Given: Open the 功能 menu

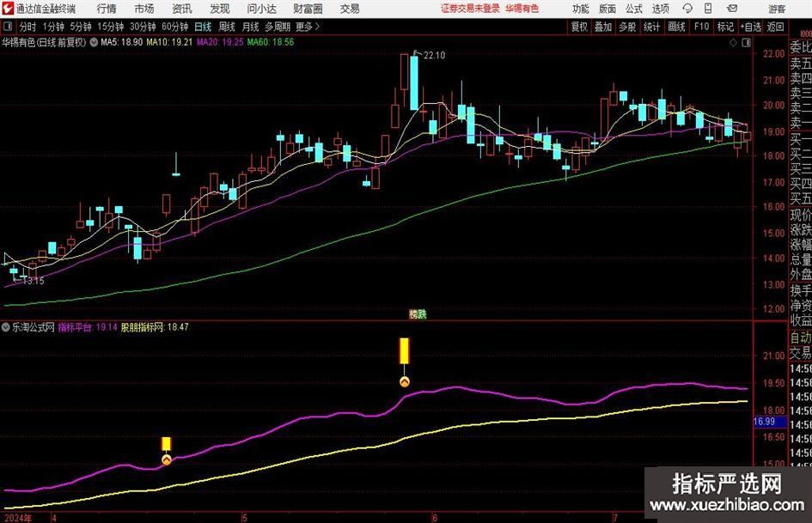Looking at the screenshot, I should coord(581,9).
